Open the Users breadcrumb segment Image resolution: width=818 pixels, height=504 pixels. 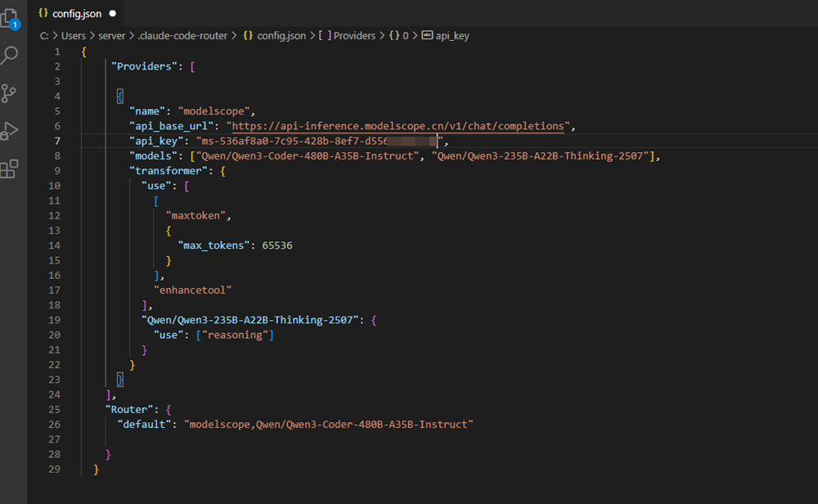[74, 35]
